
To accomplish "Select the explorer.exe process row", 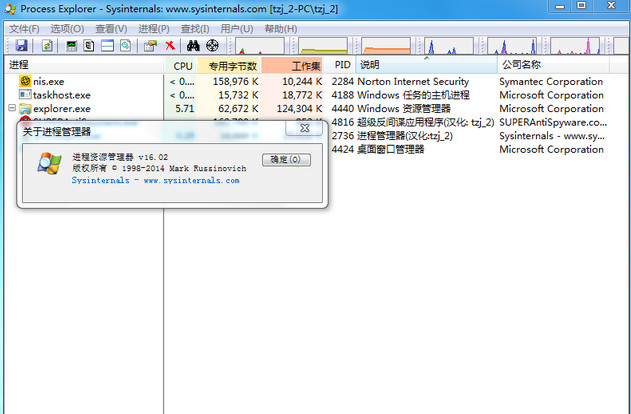I will pos(314,109).
